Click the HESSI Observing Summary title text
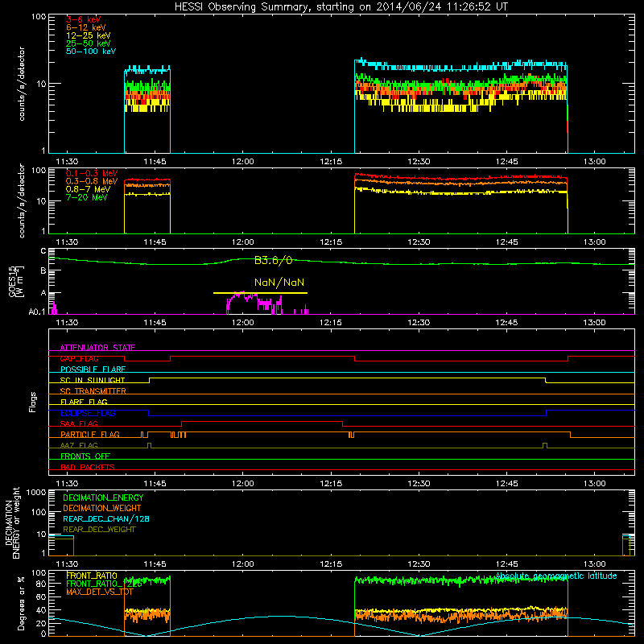This screenshot has height=644, width=644. 341,6
